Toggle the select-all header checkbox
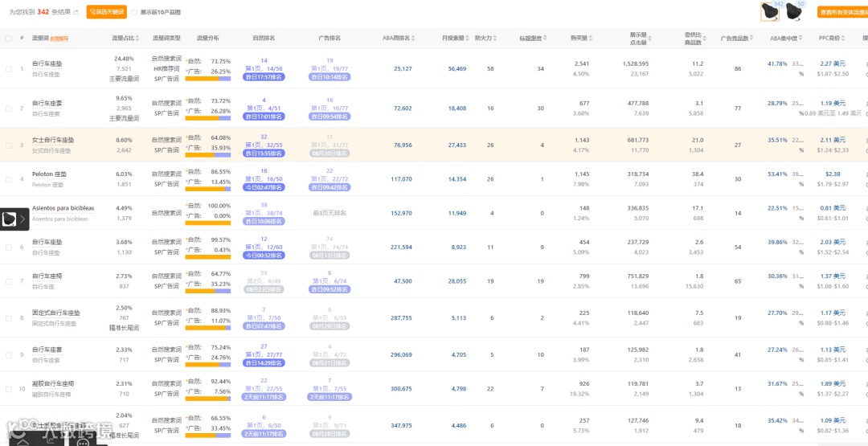Image resolution: width=868 pixels, height=446 pixels. click(x=8, y=39)
